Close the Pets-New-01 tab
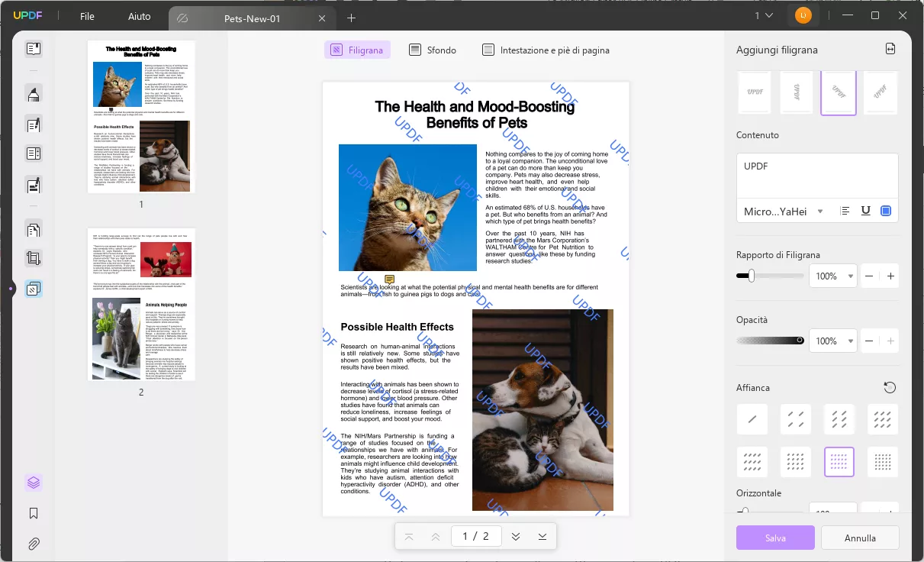Screen dimensions: 924x562 (322, 18)
